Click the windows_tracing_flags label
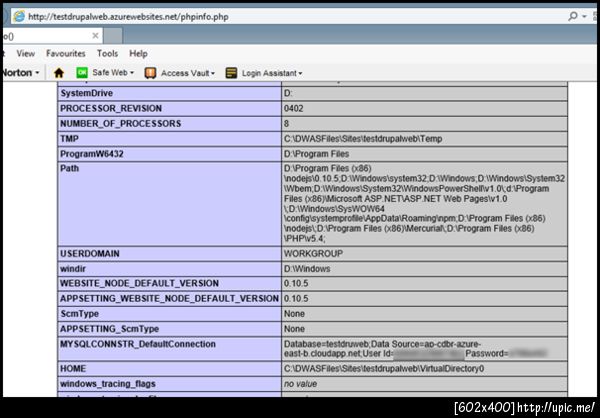 pyautogui.click(x=108, y=384)
